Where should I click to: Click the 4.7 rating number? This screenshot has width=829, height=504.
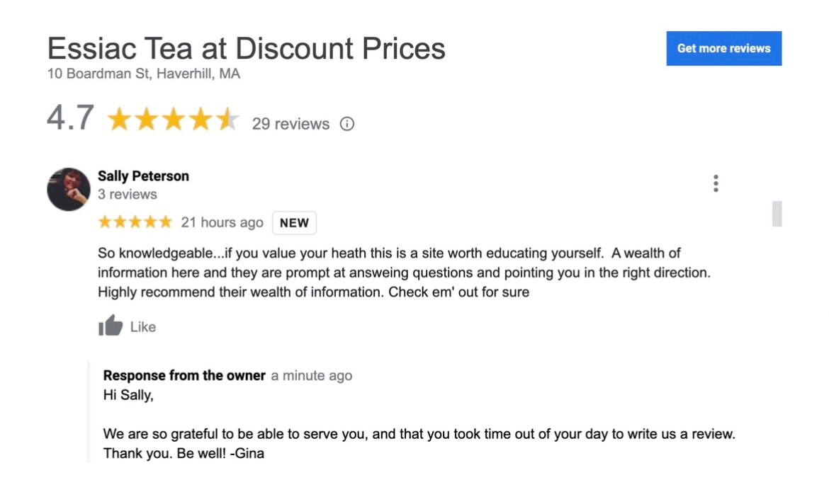click(x=71, y=118)
